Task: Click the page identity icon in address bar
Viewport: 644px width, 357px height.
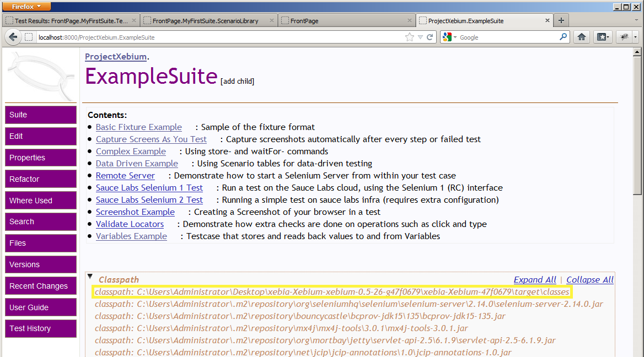Action: click(29, 37)
